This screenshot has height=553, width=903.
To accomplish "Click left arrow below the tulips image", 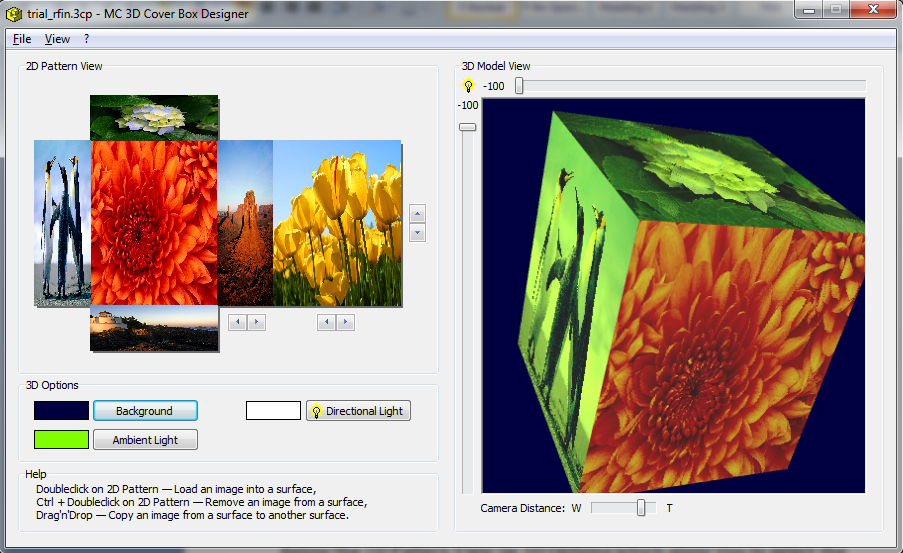I will (326, 322).
